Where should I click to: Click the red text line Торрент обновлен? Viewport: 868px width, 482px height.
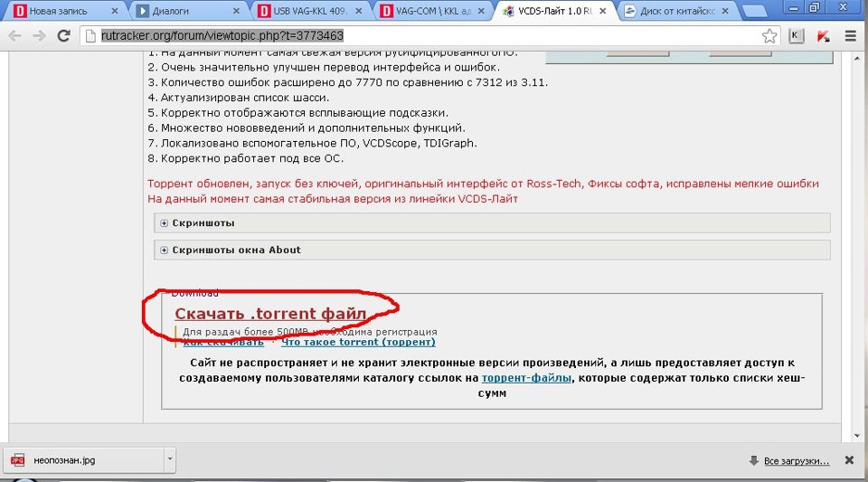pyautogui.click(x=483, y=184)
